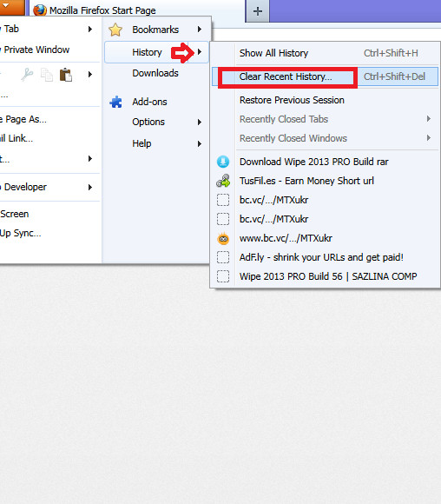Click the blank icon beside Wipe 2013 PRO Build 56

[x=223, y=276]
